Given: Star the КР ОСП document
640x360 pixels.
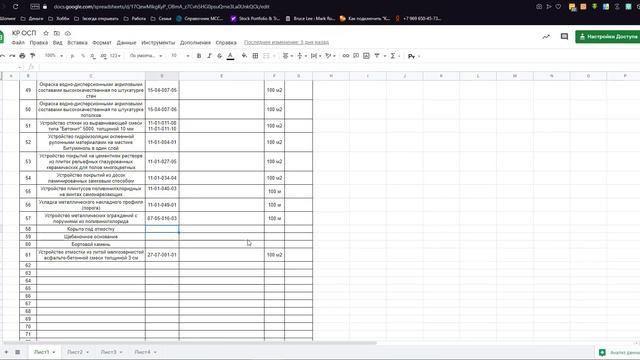Looking at the screenshot, I should click(46, 33).
